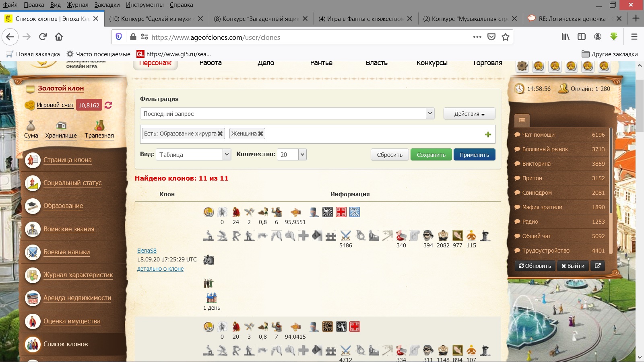644x362 pixels.
Task: Click the Страница клона sidebar icon
Action: [x=33, y=160]
